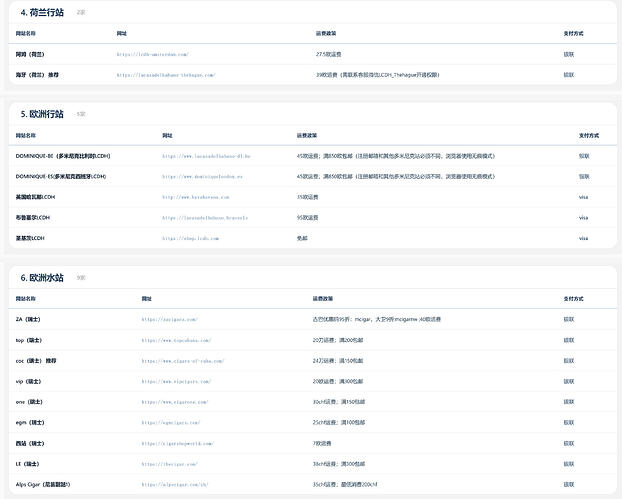Click the '5. 欧洲行站' section heading
Viewport: 622px width, 499px height.
(42, 114)
